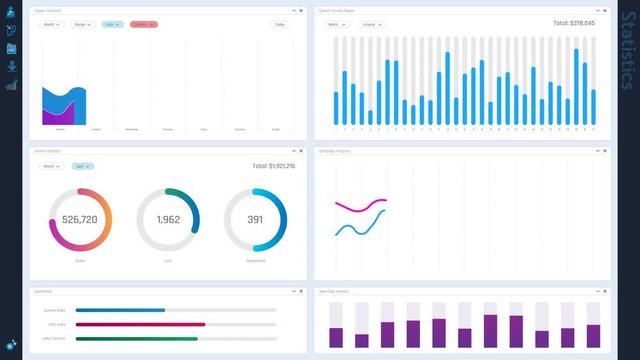This screenshot has height=360, width=640.
Task: Click the 526,720 donut chart
Action: 80,220
